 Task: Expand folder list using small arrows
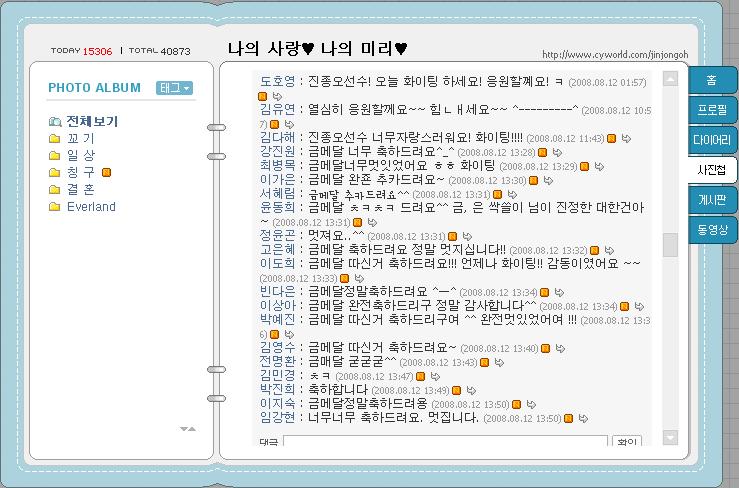pos(187,429)
